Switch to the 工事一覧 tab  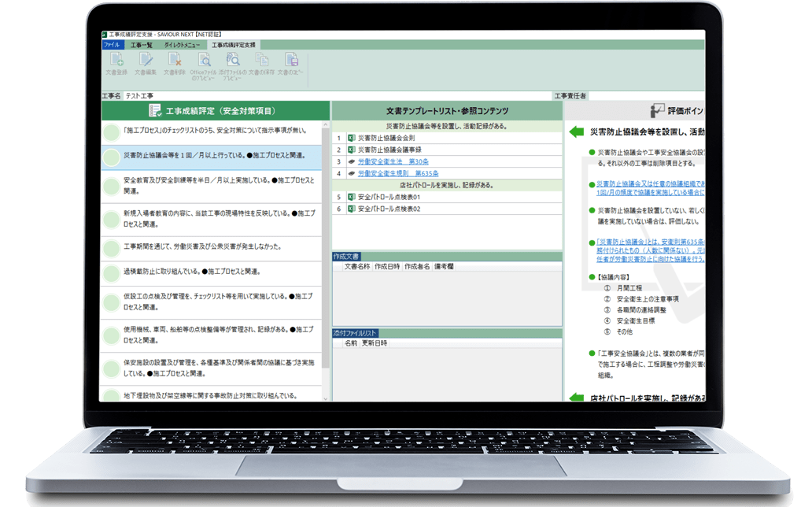(142, 45)
